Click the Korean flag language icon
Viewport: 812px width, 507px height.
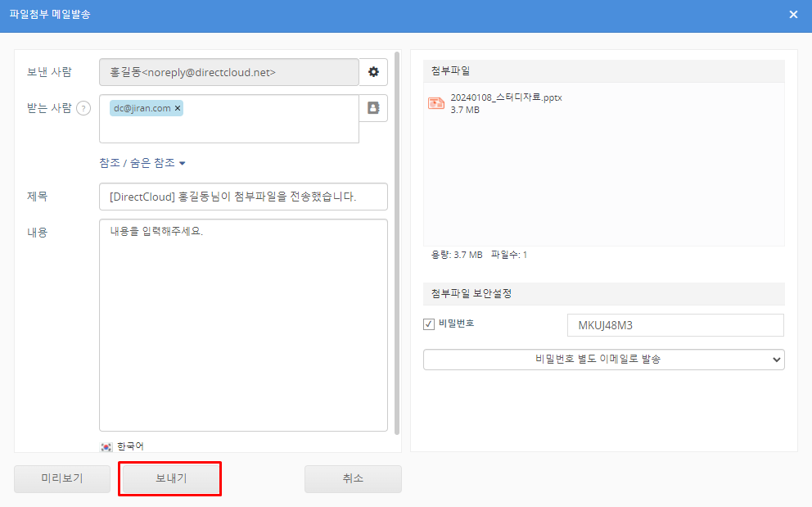click(x=106, y=446)
